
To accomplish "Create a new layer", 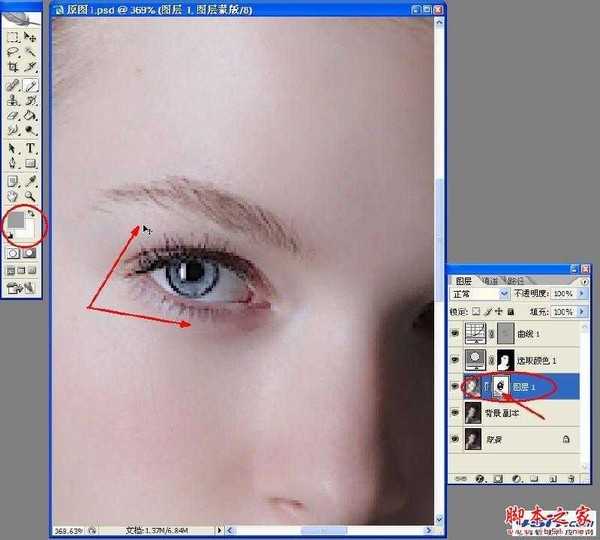I will pyautogui.click(x=553, y=478).
